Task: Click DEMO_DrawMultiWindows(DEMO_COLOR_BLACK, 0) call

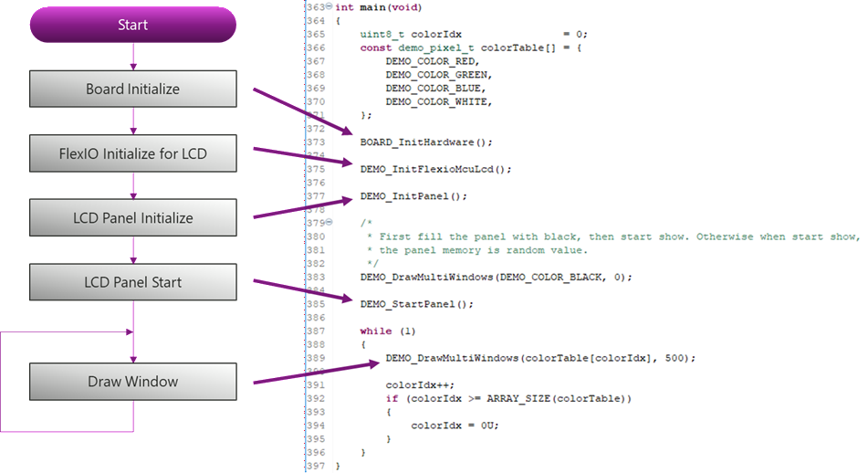Action: (x=496, y=278)
